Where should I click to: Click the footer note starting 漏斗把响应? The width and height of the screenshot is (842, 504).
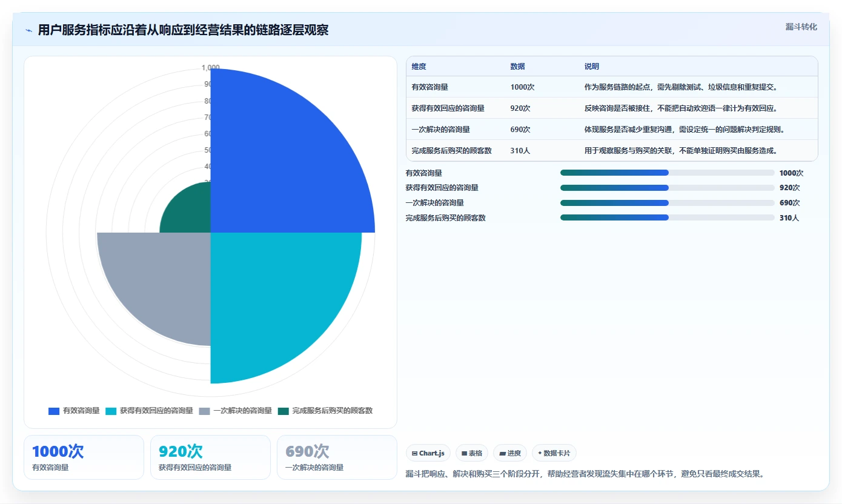[x=585, y=474]
